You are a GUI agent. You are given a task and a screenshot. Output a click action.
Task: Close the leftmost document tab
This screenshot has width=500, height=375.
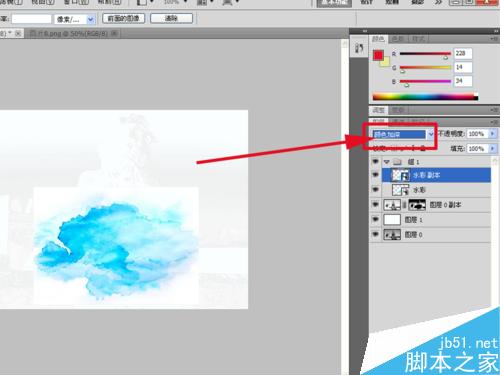coord(18,33)
